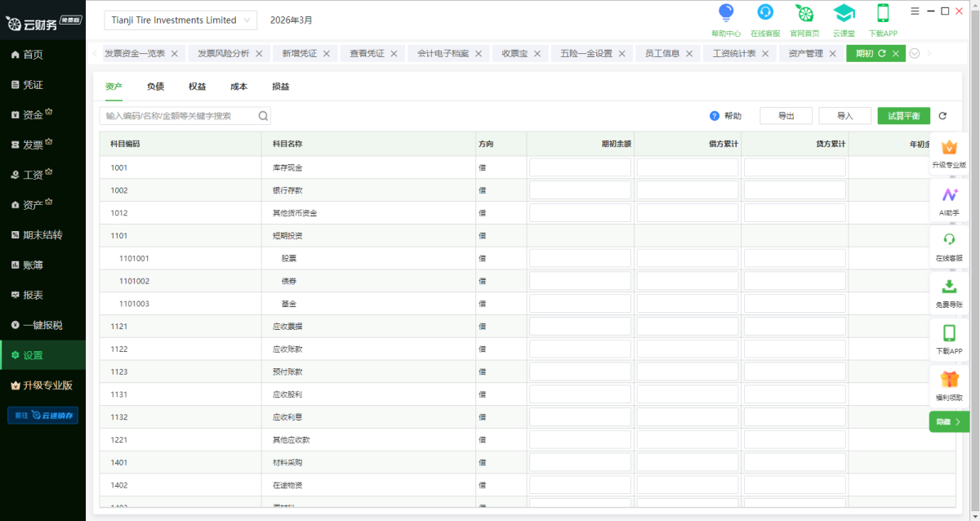Click the 导出 button
Image resolution: width=980 pixels, height=521 pixels.
pos(786,116)
